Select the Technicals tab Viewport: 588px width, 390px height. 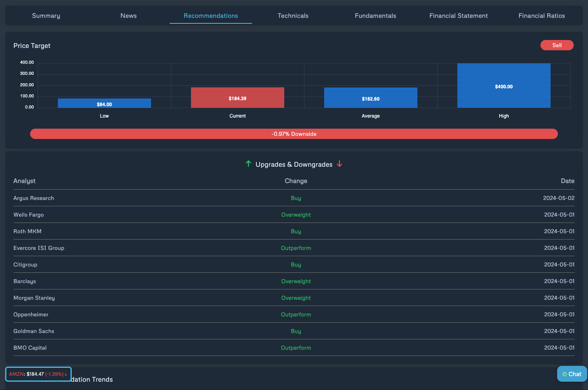[293, 15]
